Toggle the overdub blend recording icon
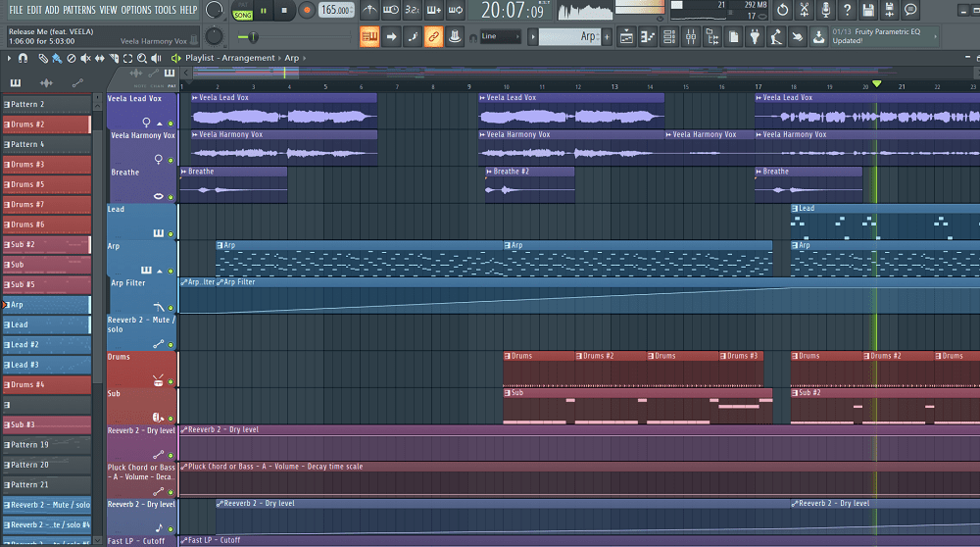This screenshot has height=547, width=980. pyautogui.click(x=434, y=10)
